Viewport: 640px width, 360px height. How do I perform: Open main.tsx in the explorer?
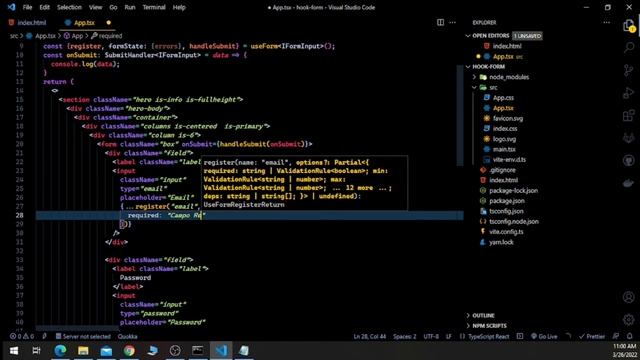pos(504,149)
